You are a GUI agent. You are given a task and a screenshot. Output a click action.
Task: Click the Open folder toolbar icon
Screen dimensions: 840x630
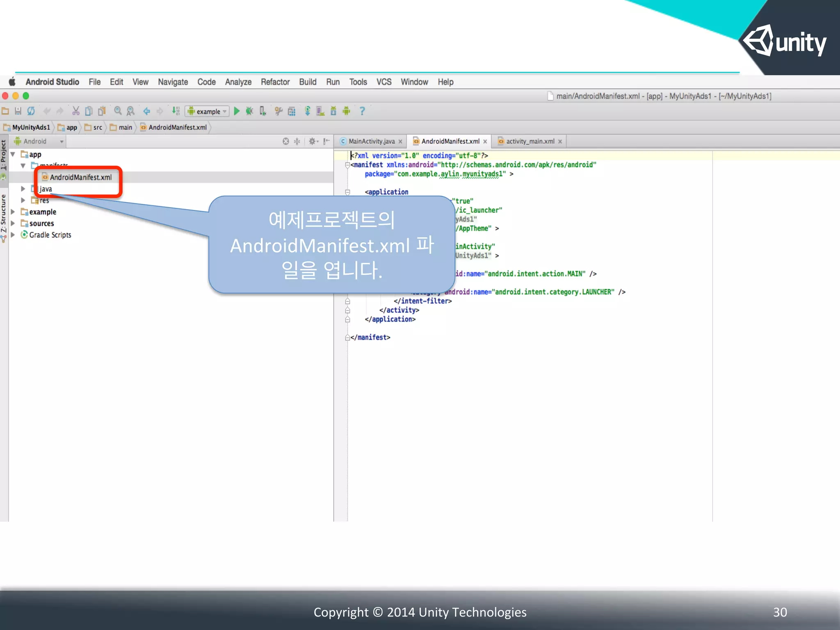click(6, 111)
